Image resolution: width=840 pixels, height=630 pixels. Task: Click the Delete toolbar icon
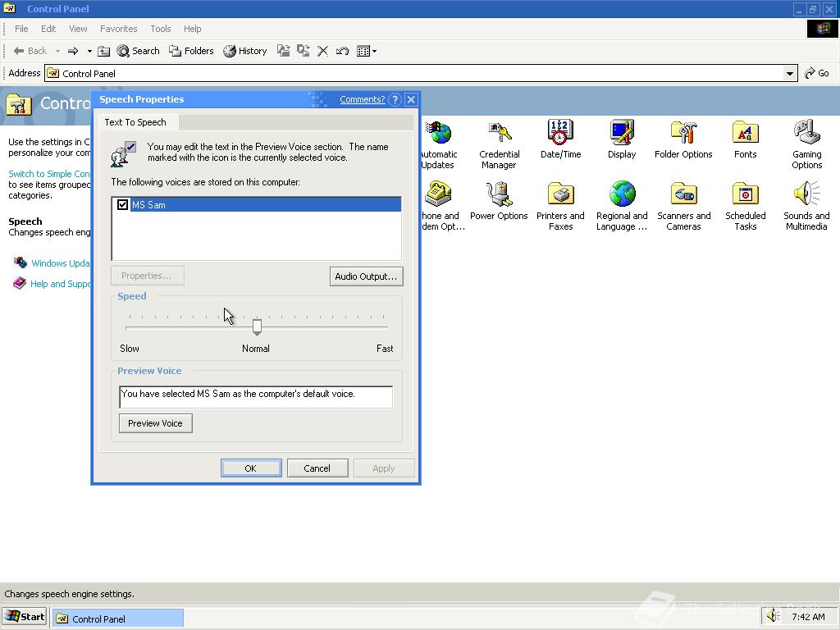click(322, 51)
